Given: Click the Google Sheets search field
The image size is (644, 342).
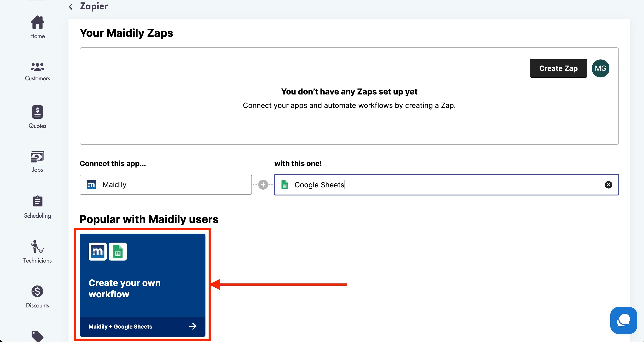Looking at the screenshot, I should (x=446, y=185).
